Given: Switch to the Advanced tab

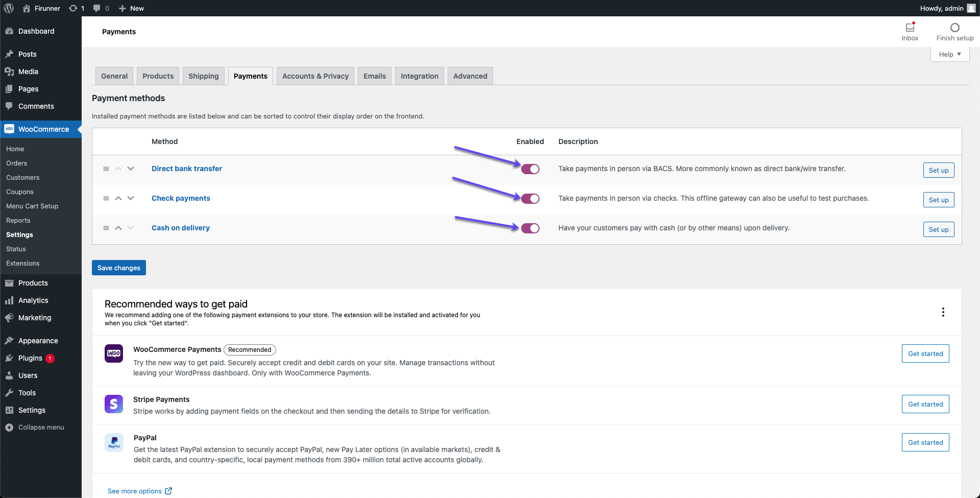Looking at the screenshot, I should (470, 76).
